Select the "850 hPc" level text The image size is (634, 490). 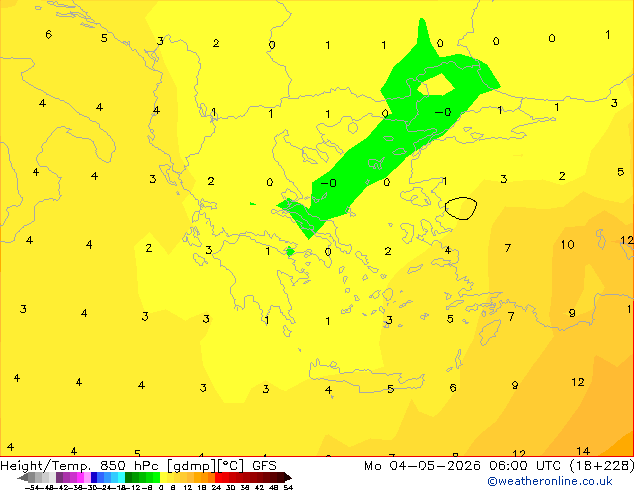point(129,466)
